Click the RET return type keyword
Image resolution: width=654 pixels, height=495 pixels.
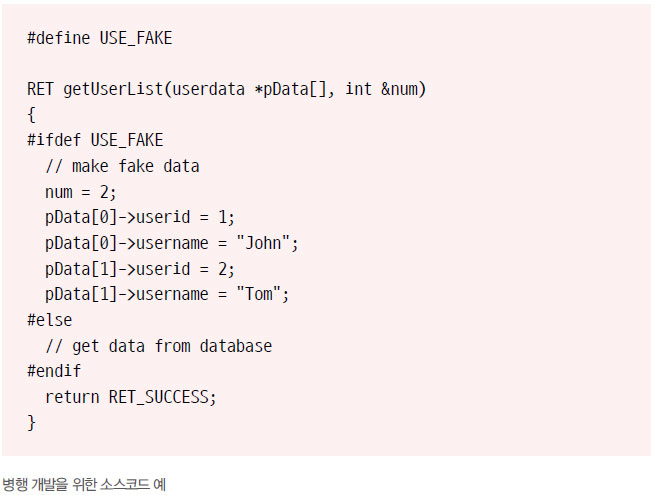click(x=40, y=89)
